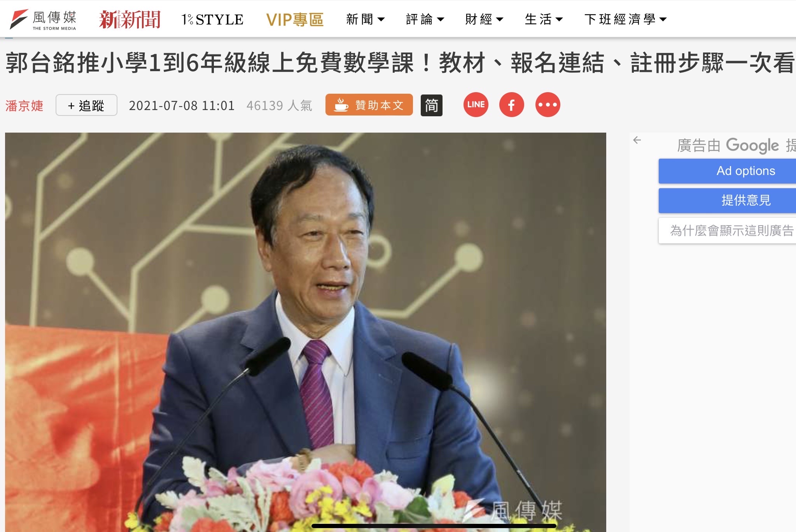Screen dimensions: 796x532
Task: Click 提供意見 feedback button
Action: point(727,200)
